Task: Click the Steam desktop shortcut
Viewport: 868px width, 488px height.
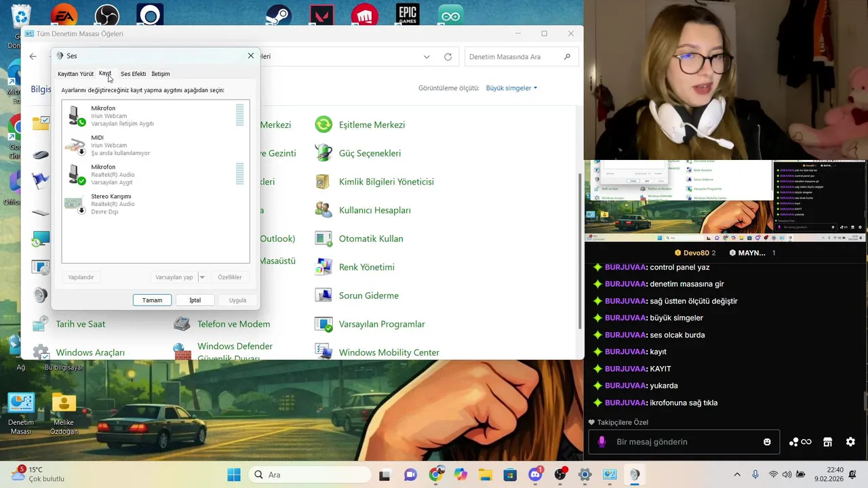Action: tap(277, 15)
